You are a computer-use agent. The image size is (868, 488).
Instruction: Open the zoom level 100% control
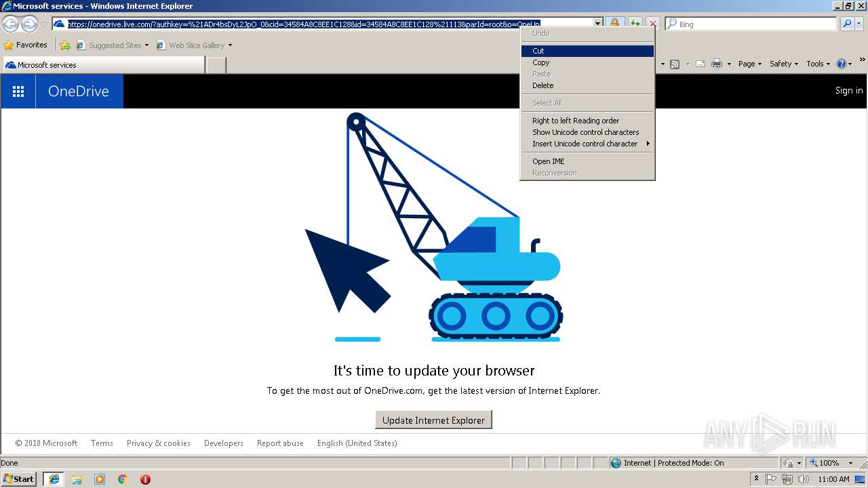click(x=832, y=463)
